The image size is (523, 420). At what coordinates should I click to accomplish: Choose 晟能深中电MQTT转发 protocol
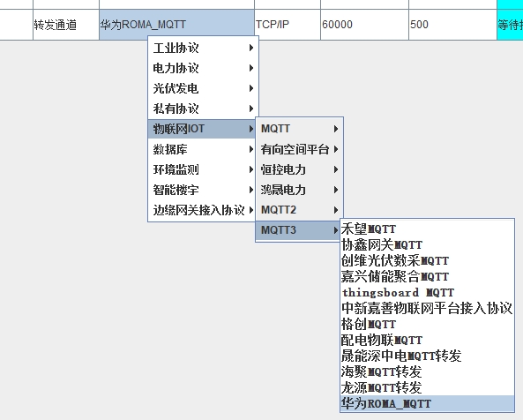pyautogui.click(x=427, y=356)
